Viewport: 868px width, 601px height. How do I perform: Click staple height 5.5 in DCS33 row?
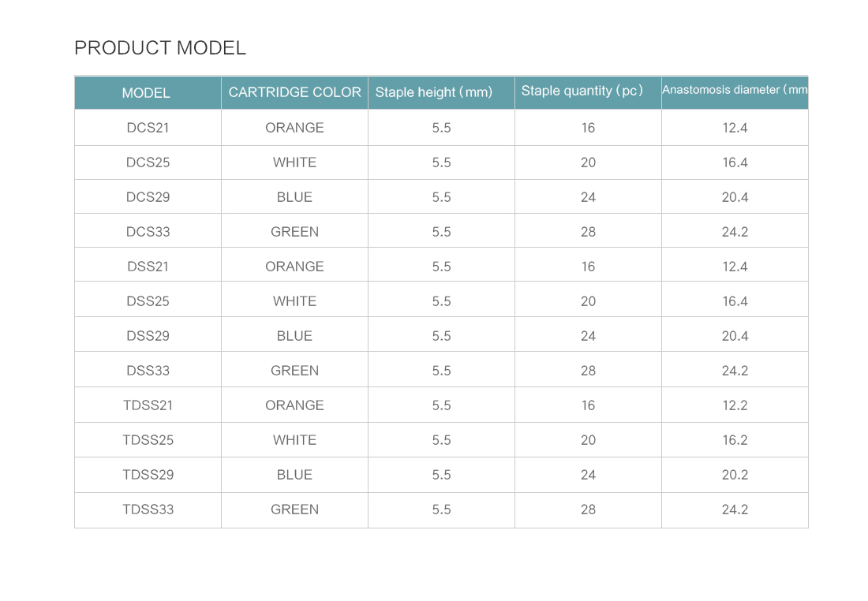point(441,232)
